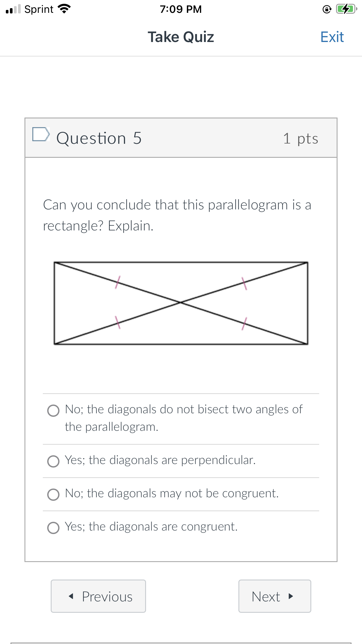Viewport: 362px width, 644px height.
Task: Select answer about diagonals not bisecting angles
Action: 53,411
